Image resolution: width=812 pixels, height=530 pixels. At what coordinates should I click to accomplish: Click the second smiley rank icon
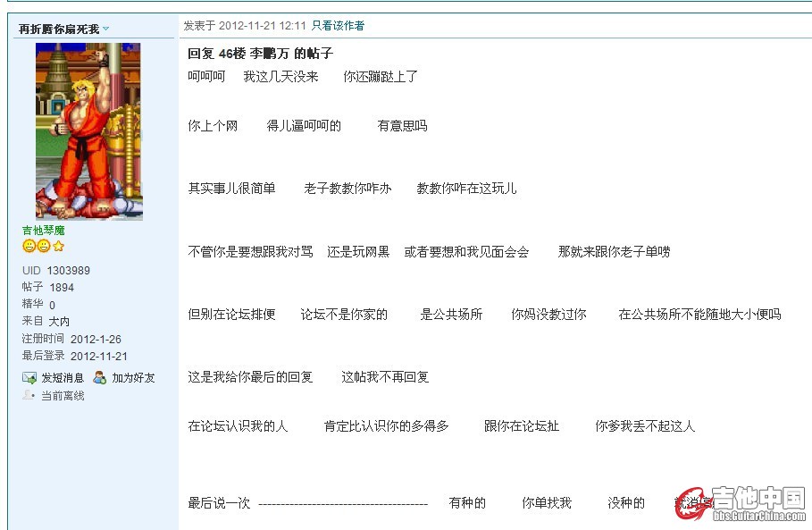pyautogui.click(x=43, y=247)
